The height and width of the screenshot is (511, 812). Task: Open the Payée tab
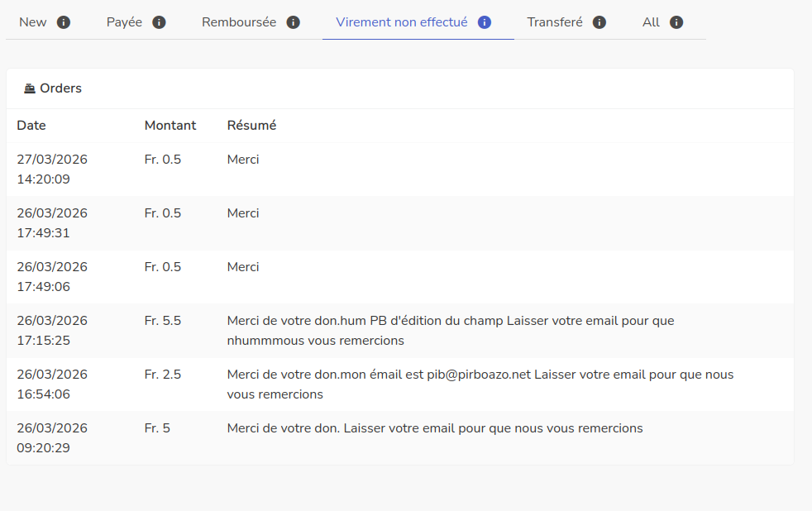point(124,22)
